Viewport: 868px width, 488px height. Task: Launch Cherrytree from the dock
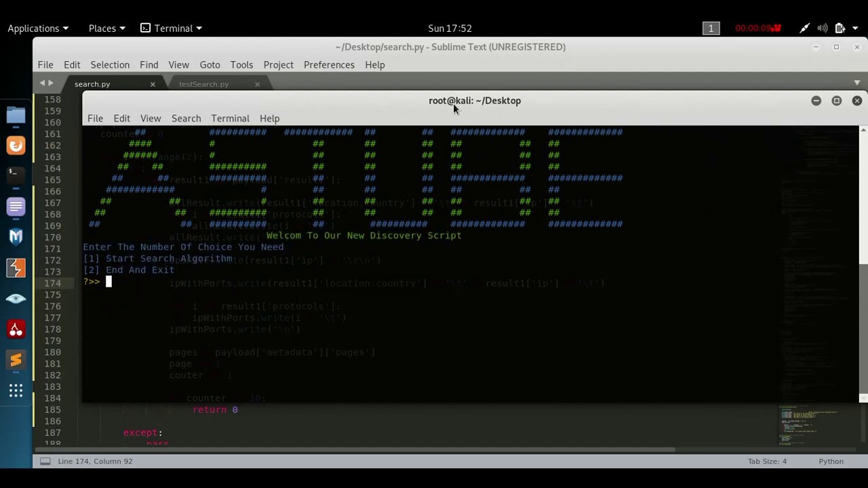16,329
